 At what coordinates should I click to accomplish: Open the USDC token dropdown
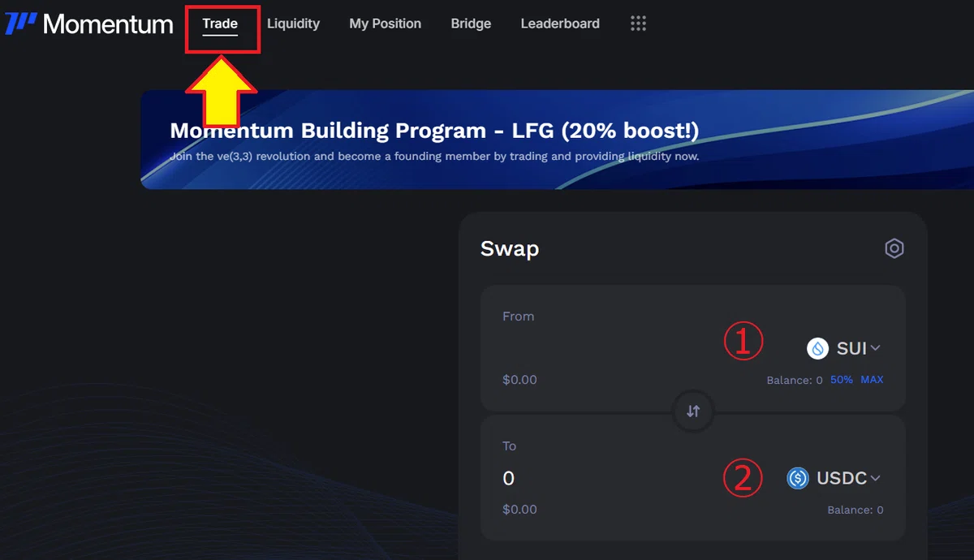coord(834,478)
